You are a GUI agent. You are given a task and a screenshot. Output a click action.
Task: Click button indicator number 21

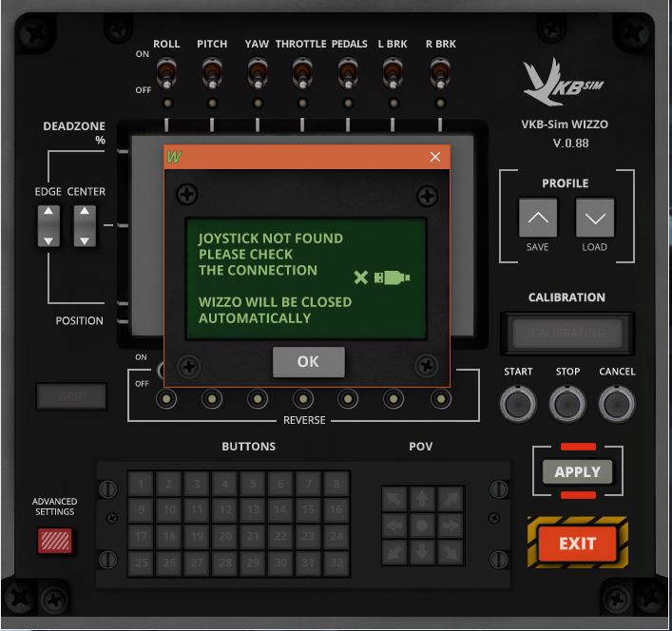(x=253, y=536)
